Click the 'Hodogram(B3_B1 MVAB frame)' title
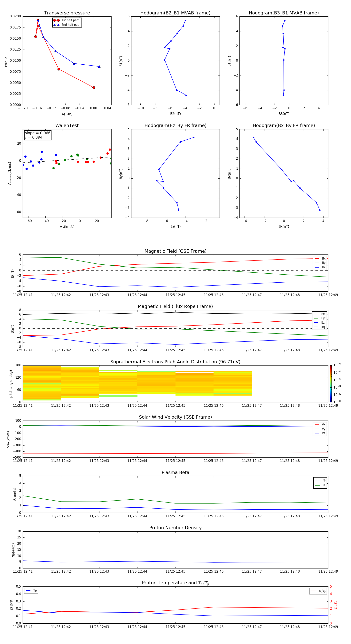 point(284,13)
